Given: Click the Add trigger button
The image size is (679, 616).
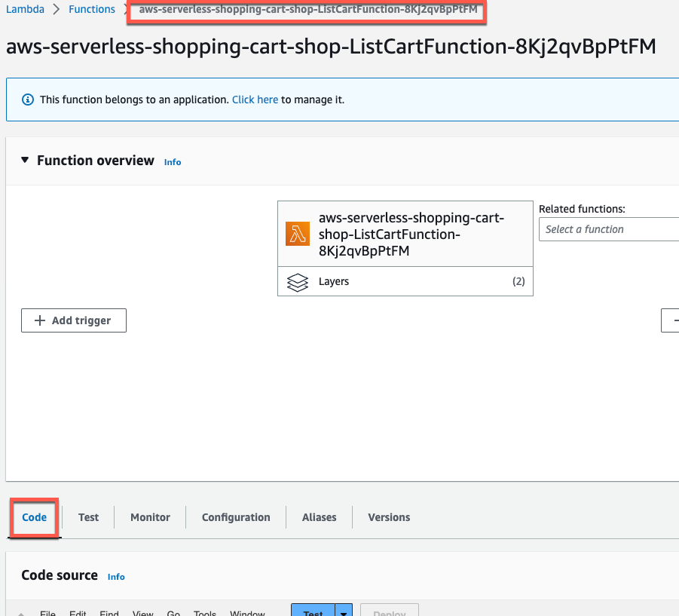Looking at the screenshot, I should 74,320.
